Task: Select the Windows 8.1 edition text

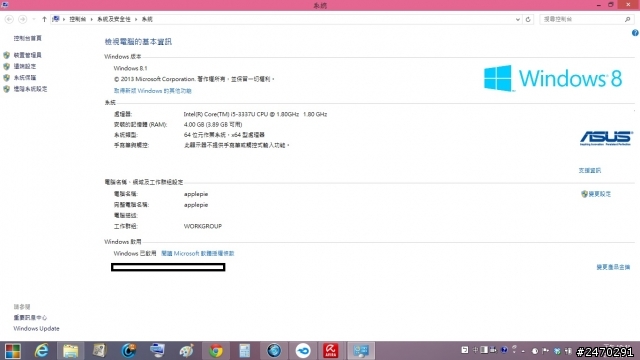Action: (x=130, y=68)
